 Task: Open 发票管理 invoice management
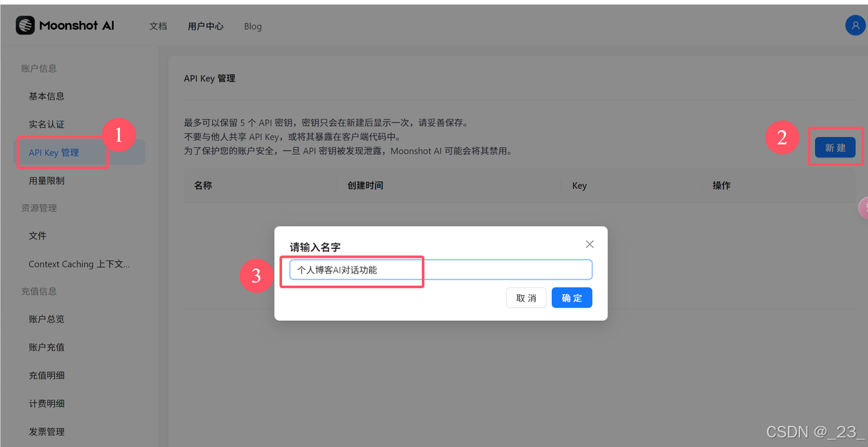[47, 431]
